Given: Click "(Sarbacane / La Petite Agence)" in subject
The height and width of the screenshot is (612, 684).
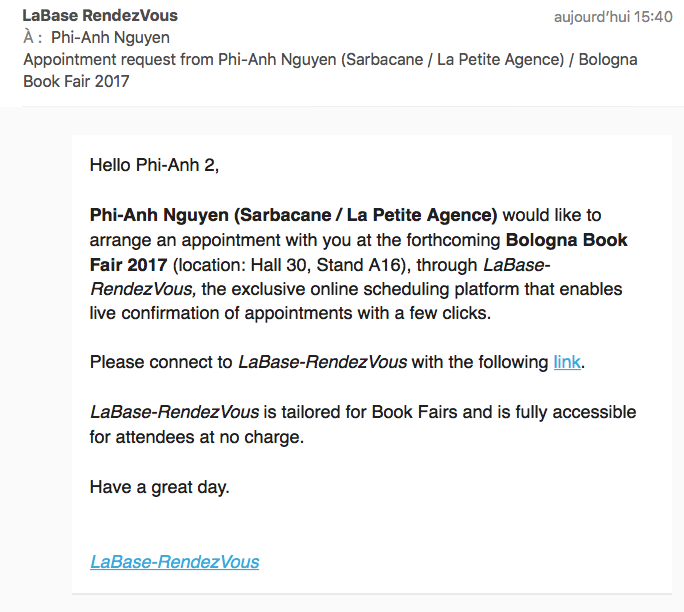Looking at the screenshot, I should coord(452,59).
